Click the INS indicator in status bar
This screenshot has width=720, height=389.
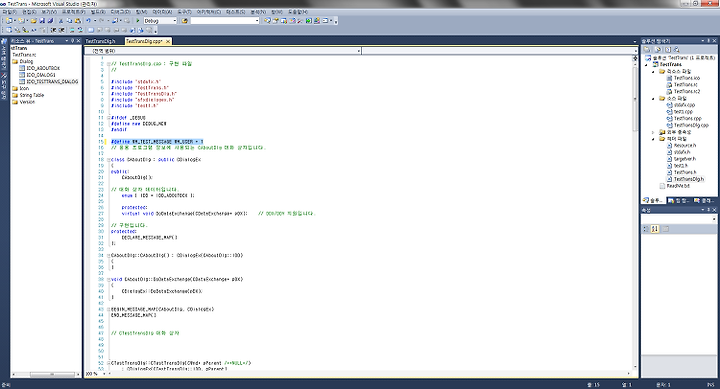click(x=711, y=385)
